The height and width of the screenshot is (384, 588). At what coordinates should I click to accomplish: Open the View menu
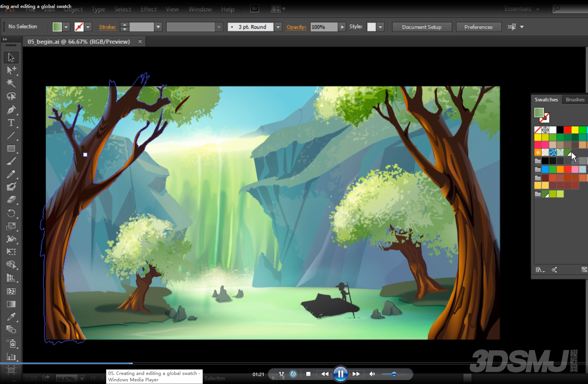point(172,9)
